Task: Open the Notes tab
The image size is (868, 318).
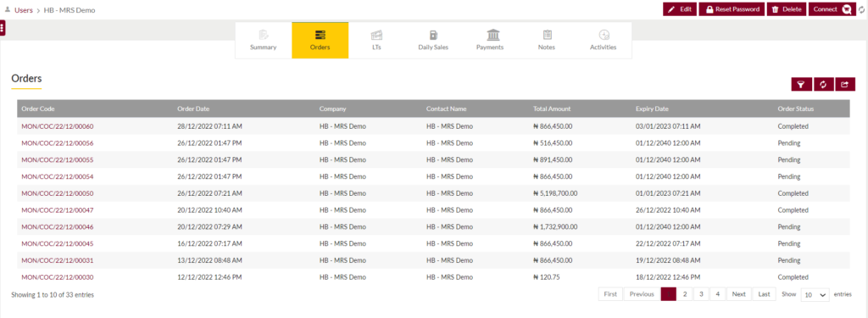Action: click(547, 41)
